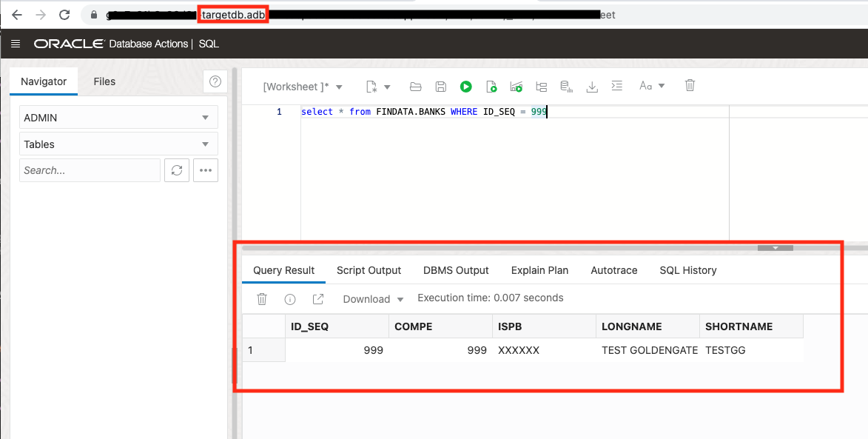The width and height of the screenshot is (868, 439).
Task: Select the SQL History tab
Action: click(688, 270)
